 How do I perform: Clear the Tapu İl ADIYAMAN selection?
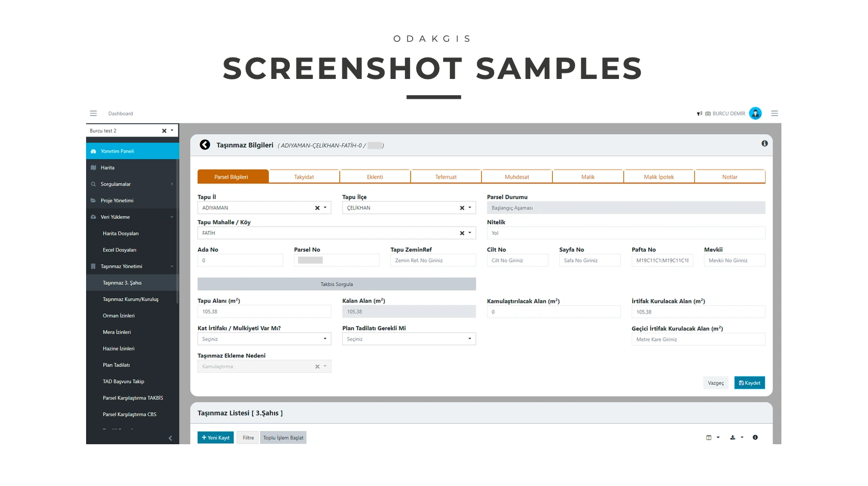coord(317,208)
